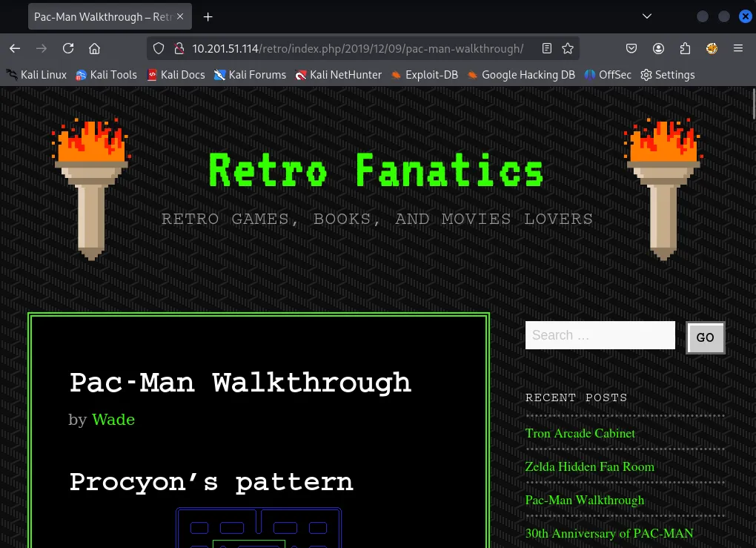The width and height of the screenshot is (756, 548).
Task: Select the Pac-Man Walkthrough browser tab
Action: [x=104, y=16]
